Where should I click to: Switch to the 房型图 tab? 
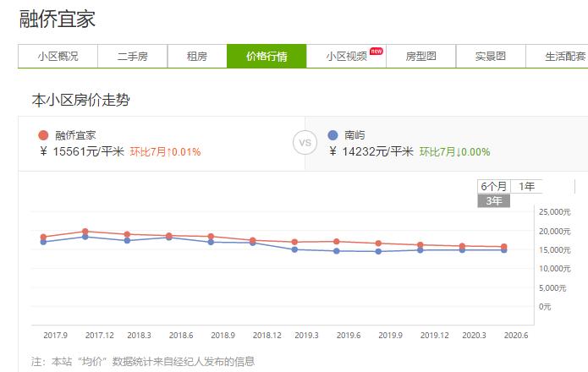(420, 56)
